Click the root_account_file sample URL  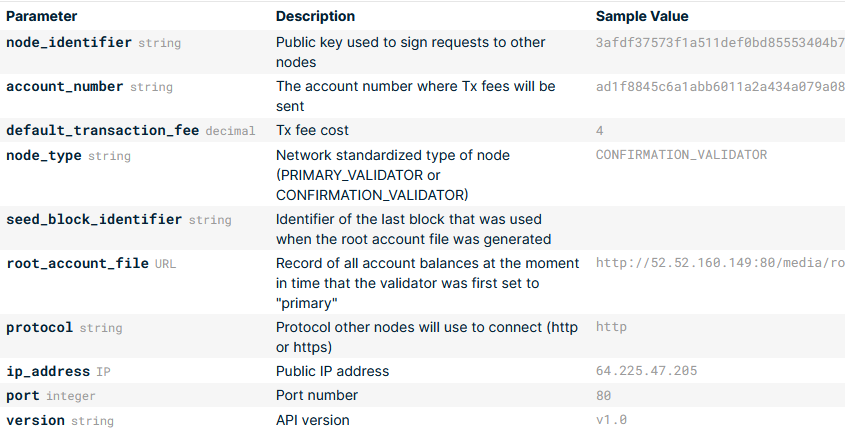(719, 264)
